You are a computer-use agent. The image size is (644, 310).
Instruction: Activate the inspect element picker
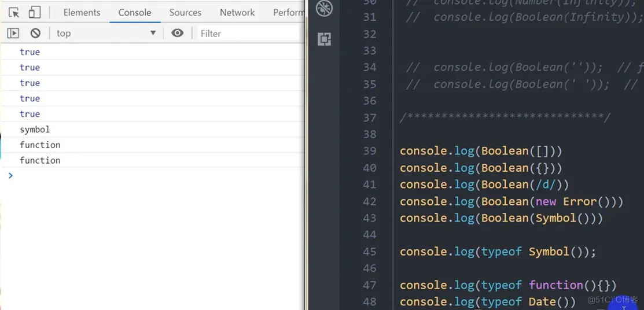point(14,12)
